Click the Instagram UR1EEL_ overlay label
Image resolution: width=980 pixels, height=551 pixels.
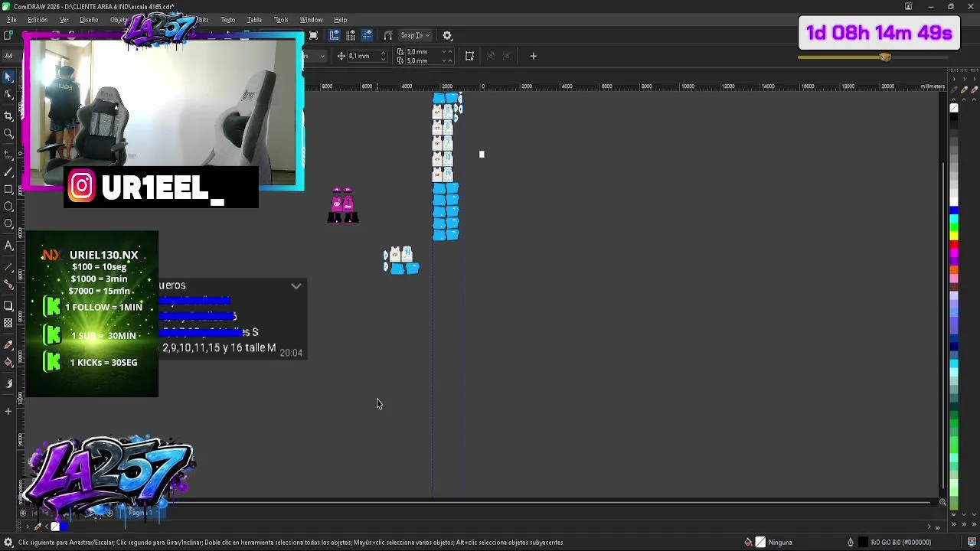pos(161,187)
